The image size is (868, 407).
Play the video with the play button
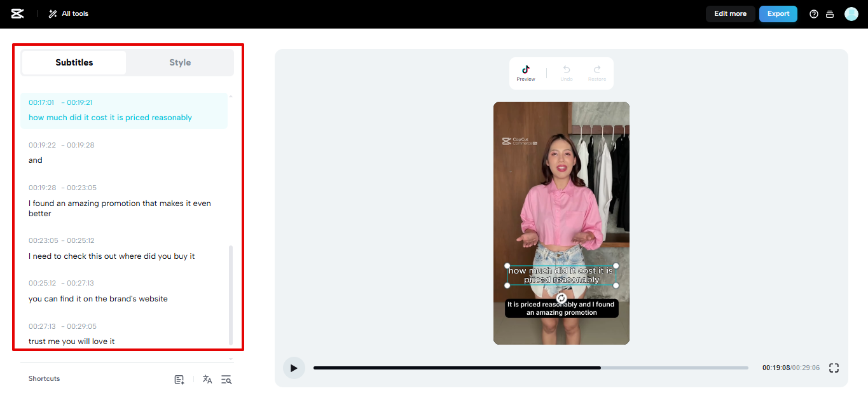294,368
